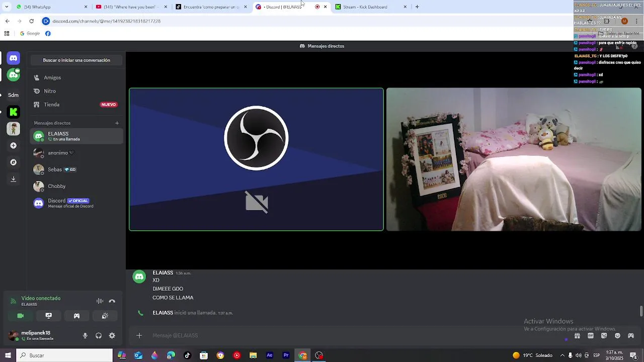Open sticker picker
Image resolution: width=644 pixels, height=362 pixels.
click(x=604, y=336)
